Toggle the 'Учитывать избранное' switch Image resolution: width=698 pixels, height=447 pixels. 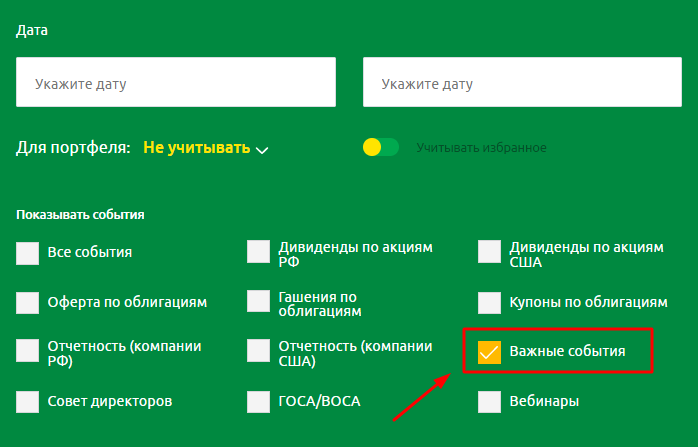(380, 148)
